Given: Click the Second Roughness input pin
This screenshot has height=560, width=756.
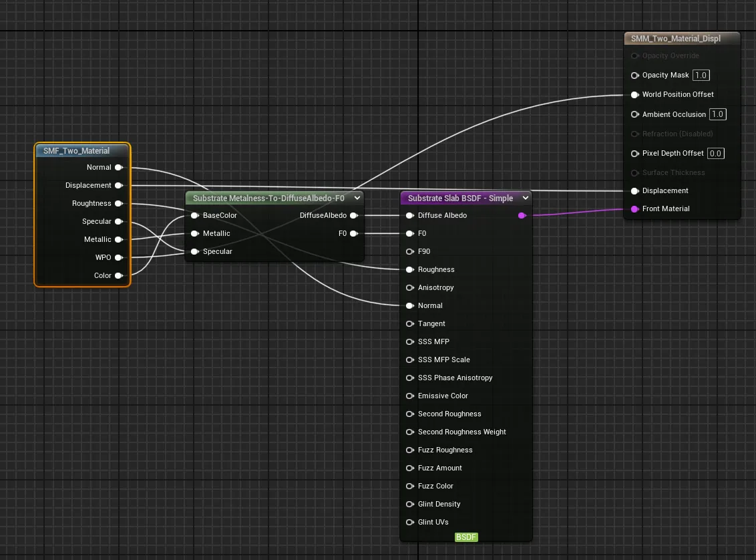Looking at the screenshot, I should point(410,414).
